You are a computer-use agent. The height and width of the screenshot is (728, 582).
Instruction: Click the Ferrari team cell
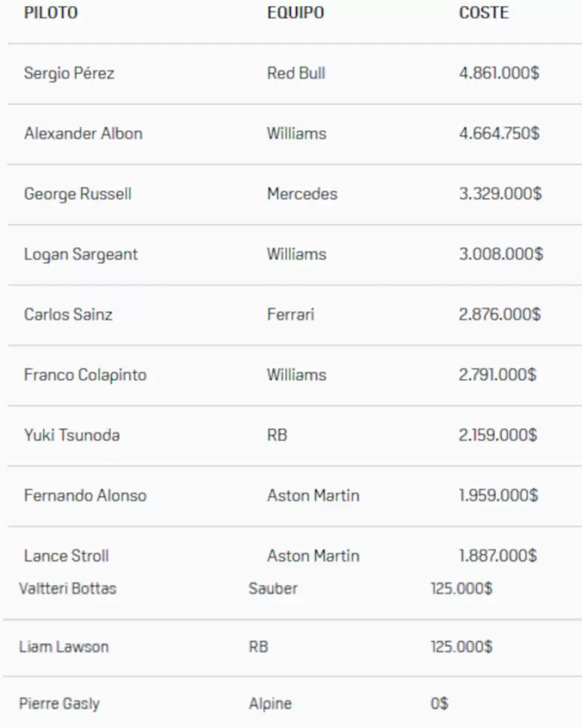click(291, 314)
